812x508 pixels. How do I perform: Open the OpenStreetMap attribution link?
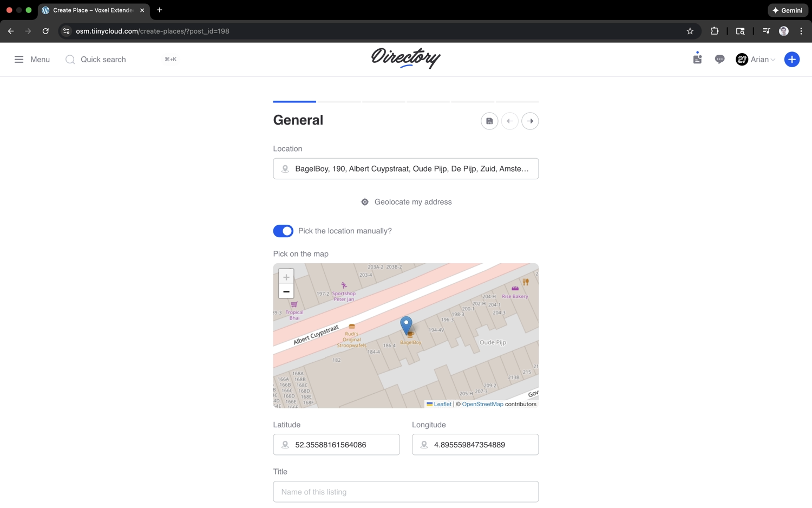coord(482,405)
